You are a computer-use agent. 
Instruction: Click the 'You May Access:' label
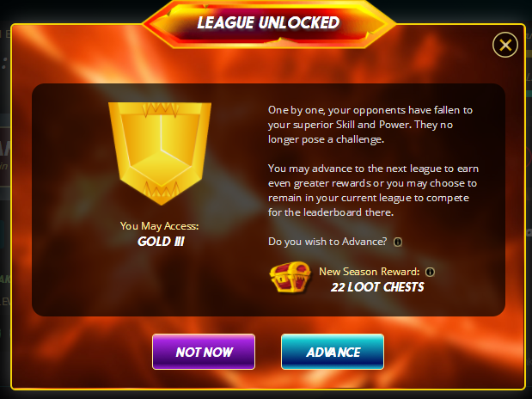(159, 226)
